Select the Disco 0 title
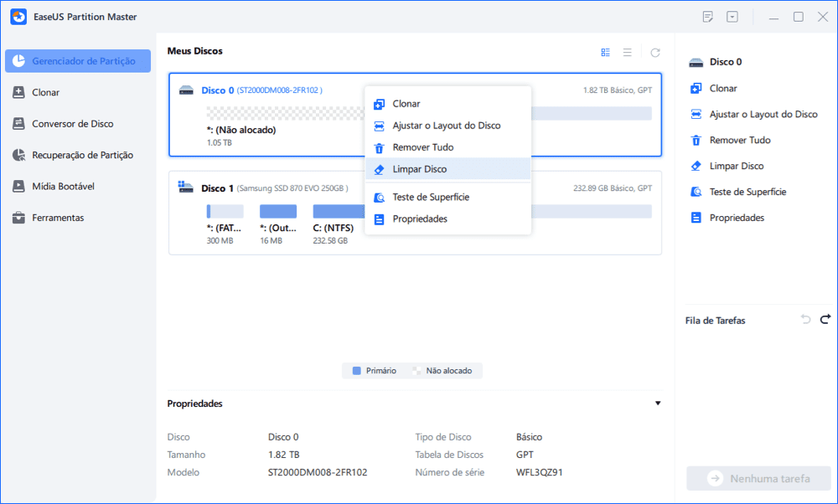 coord(217,90)
